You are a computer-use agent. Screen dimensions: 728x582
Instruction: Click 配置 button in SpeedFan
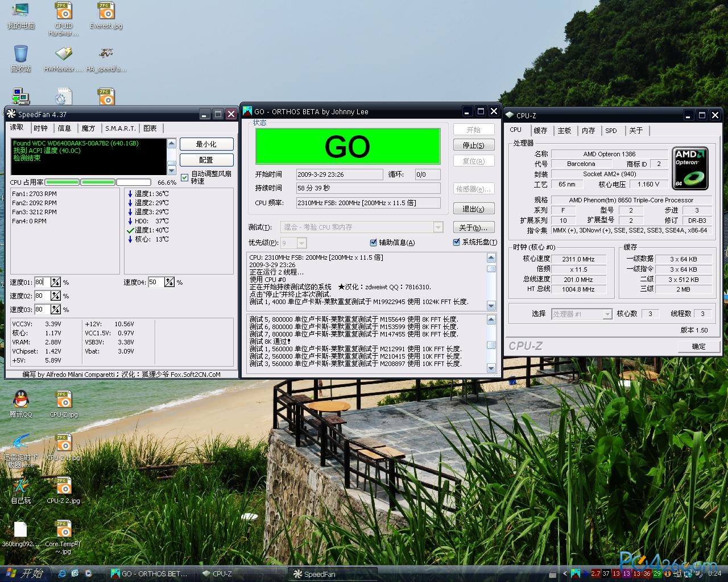[206, 160]
